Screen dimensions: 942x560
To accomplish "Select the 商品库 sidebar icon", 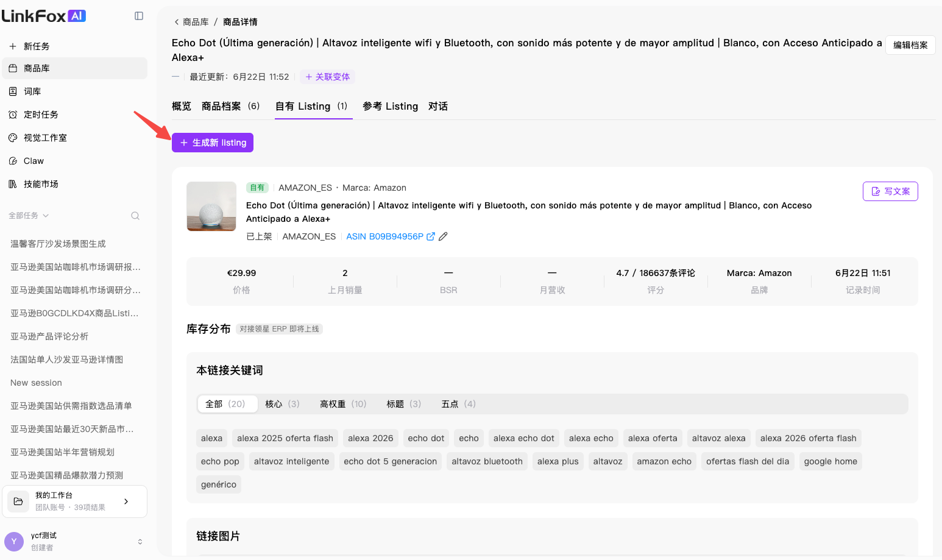I will tap(13, 68).
